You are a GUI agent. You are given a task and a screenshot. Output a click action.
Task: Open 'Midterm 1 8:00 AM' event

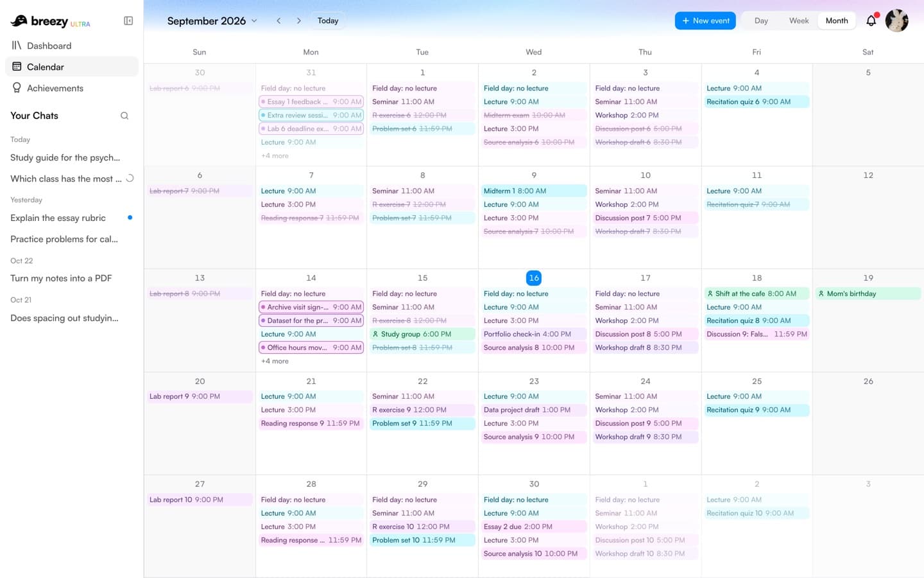534,191
